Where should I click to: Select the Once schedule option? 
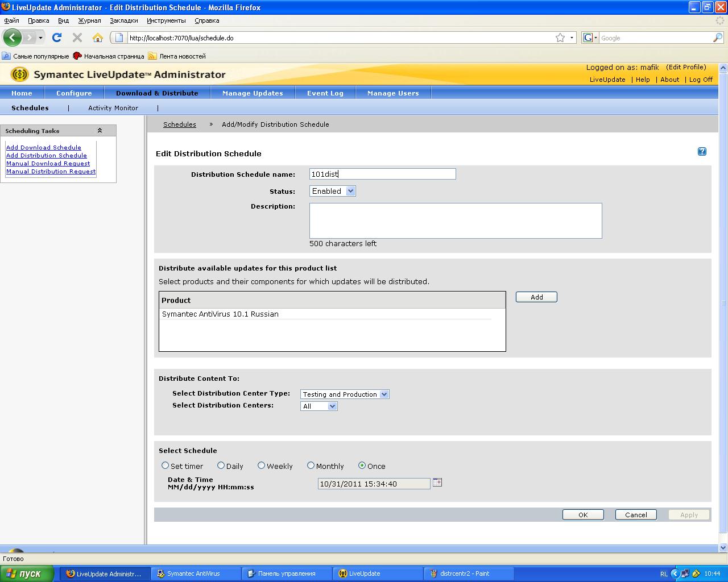362,465
